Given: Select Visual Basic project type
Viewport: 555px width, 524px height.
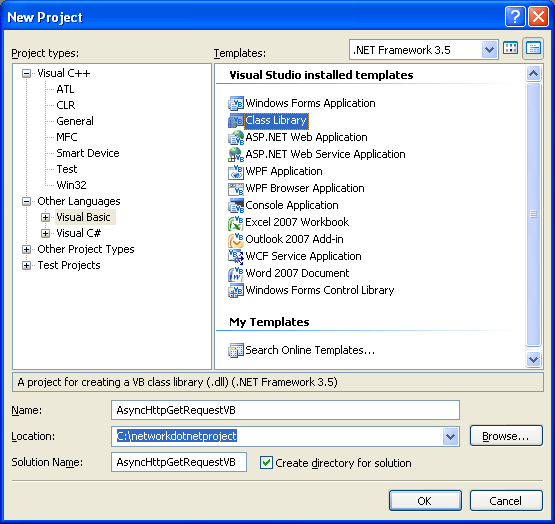Looking at the screenshot, I should click(x=84, y=217).
